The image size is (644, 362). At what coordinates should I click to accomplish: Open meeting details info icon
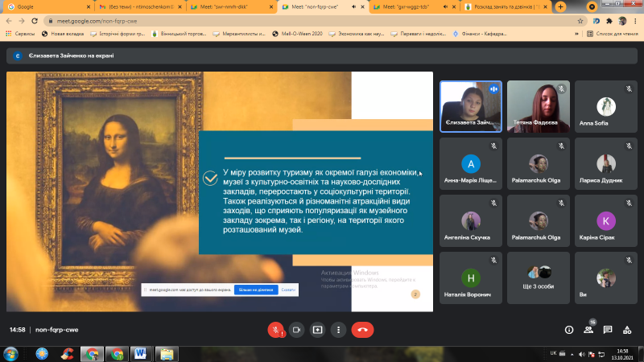[569, 330]
